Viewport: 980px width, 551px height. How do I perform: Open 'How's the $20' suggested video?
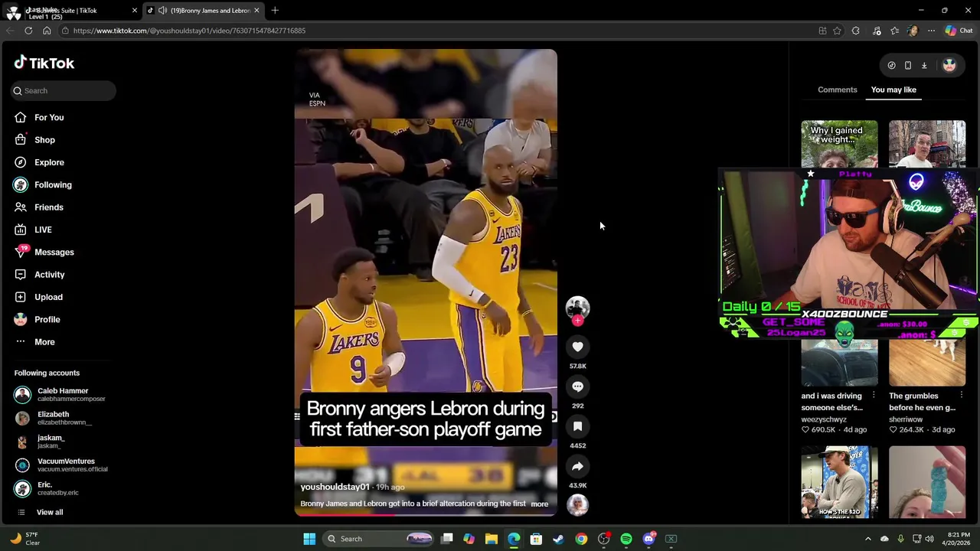pos(839,482)
